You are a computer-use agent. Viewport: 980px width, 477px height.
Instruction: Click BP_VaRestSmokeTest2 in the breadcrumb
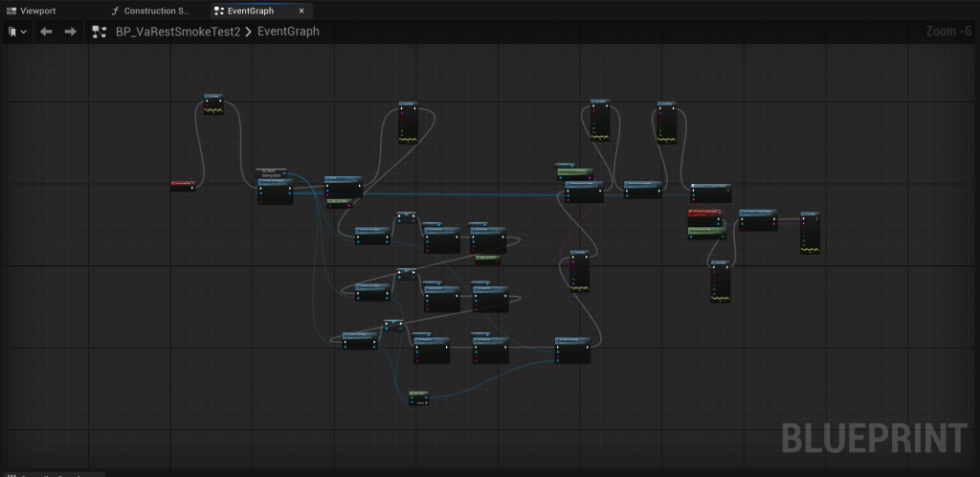click(177, 32)
